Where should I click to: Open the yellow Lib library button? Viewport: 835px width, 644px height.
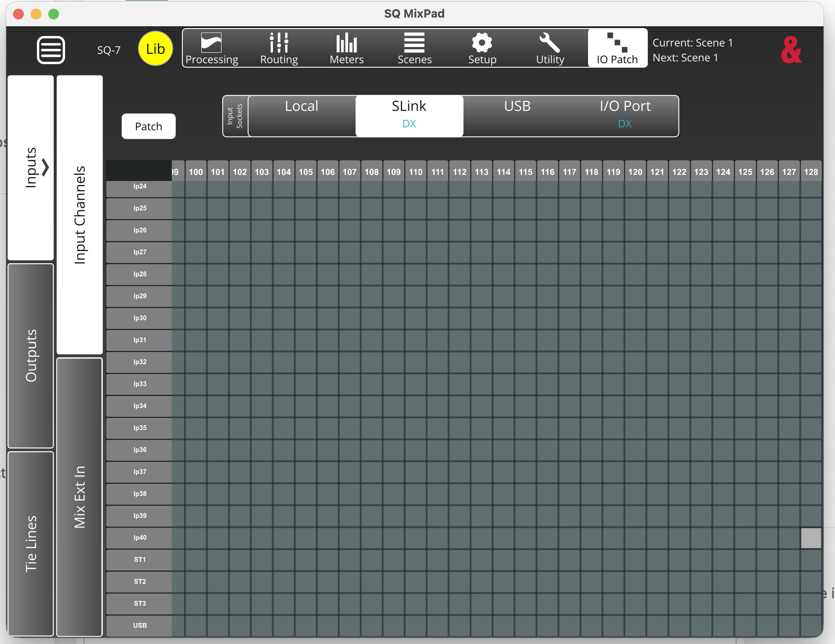[156, 49]
